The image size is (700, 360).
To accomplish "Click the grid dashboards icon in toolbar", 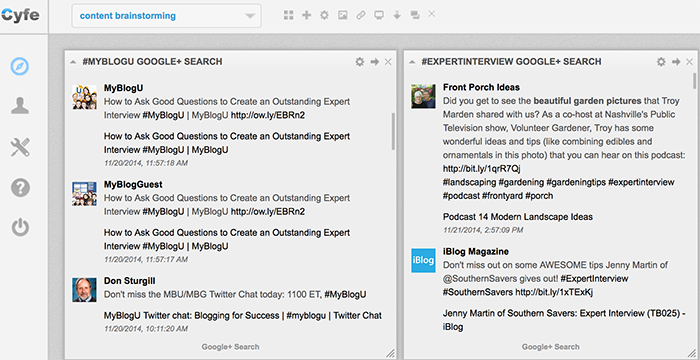I will (289, 15).
